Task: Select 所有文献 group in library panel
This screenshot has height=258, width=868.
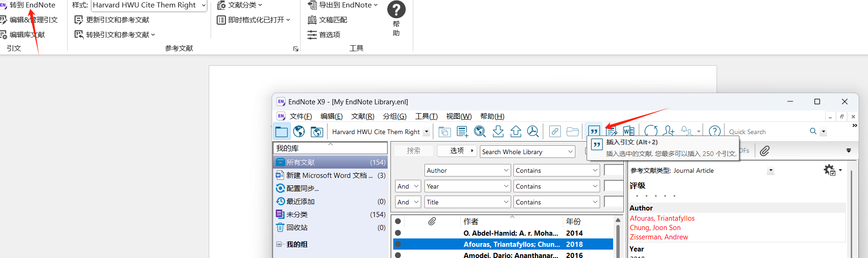Action: [x=330, y=162]
